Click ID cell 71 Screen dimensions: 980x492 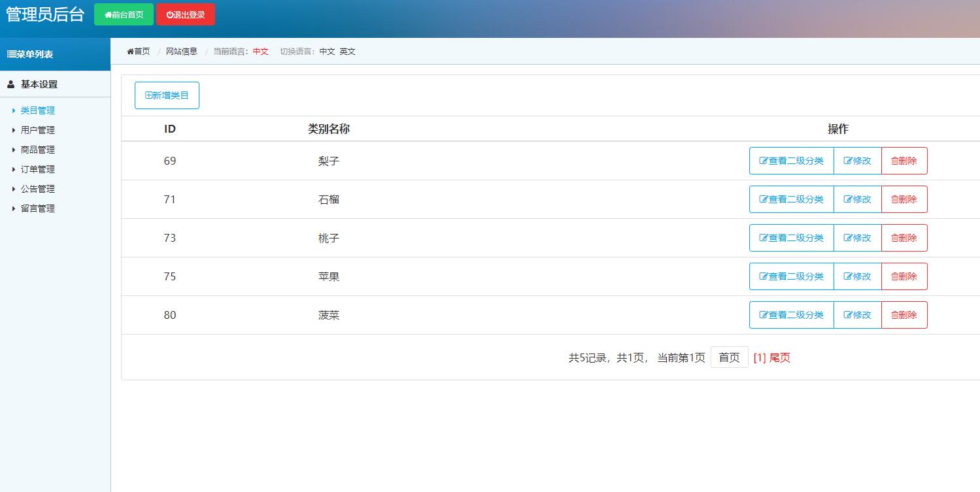tap(170, 199)
